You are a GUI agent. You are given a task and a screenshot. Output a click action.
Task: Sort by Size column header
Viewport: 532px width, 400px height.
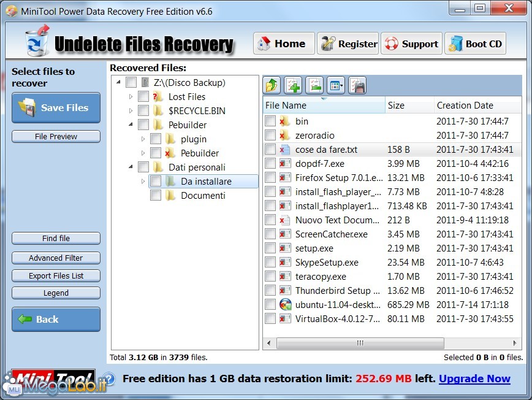click(x=409, y=106)
